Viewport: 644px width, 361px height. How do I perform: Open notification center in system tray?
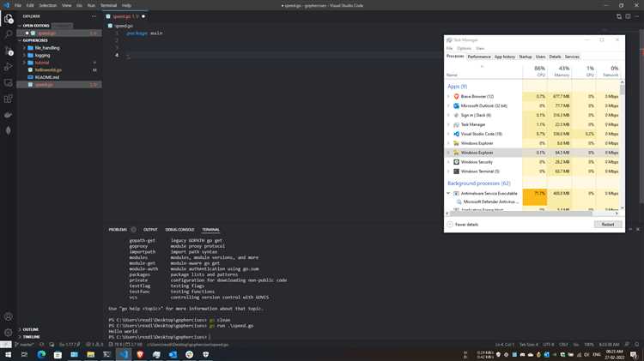[x=634, y=354]
